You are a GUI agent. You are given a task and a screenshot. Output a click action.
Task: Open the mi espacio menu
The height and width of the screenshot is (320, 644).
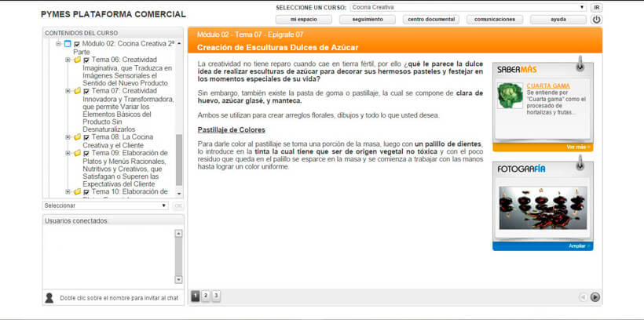tap(303, 20)
